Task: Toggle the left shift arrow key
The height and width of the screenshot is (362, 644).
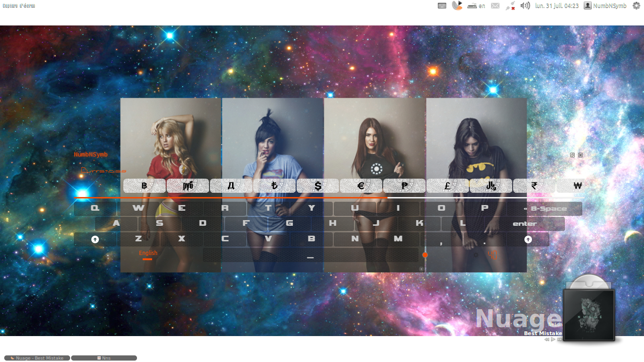Action: (95, 239)
